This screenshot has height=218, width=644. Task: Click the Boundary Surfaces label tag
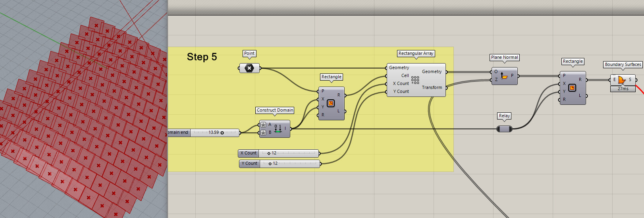(x=623, y=64)
